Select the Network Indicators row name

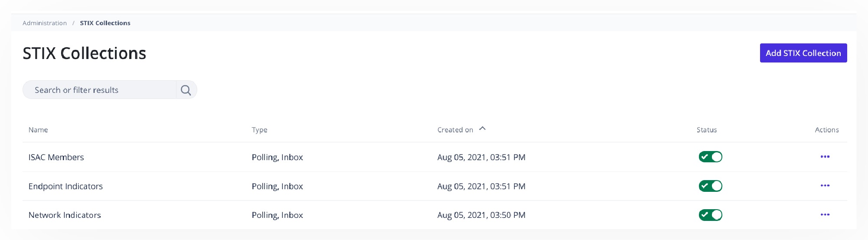(x=65, y=215)
